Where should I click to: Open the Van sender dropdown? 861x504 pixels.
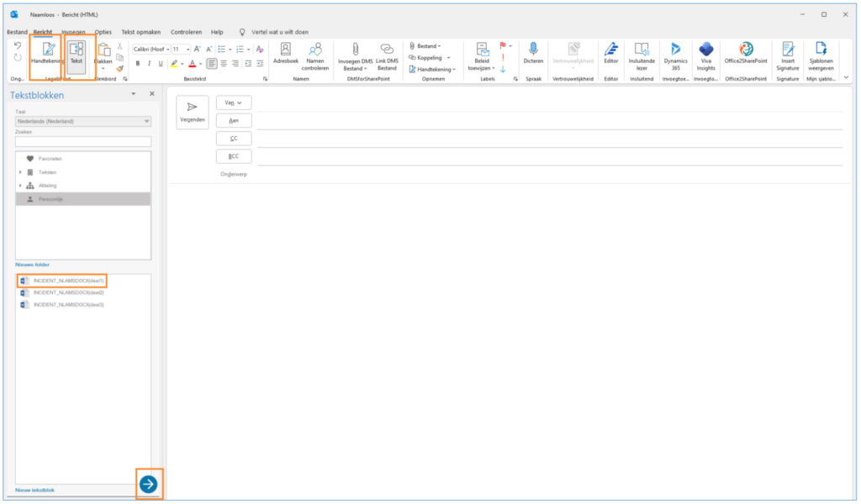coord(234,102)
